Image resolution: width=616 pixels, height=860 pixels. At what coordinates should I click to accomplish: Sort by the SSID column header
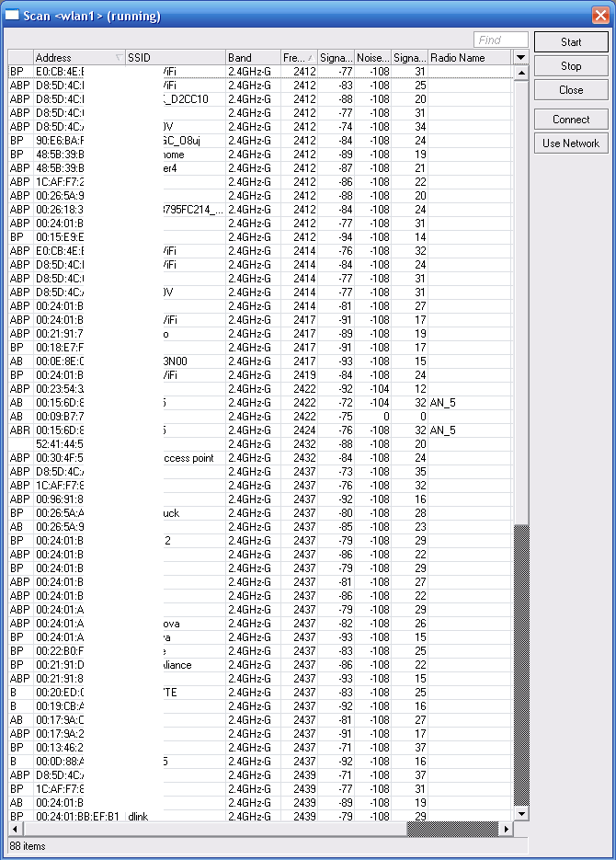176,58
